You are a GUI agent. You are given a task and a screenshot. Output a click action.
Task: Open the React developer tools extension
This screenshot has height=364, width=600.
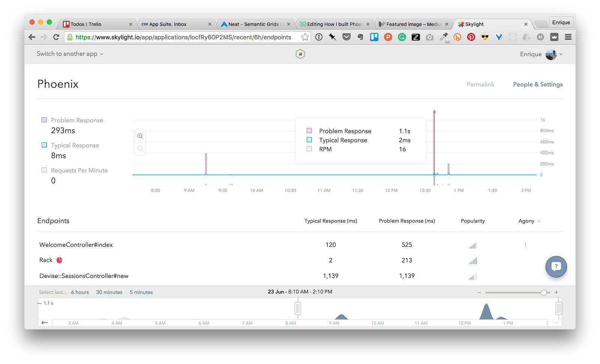(513, 37)
